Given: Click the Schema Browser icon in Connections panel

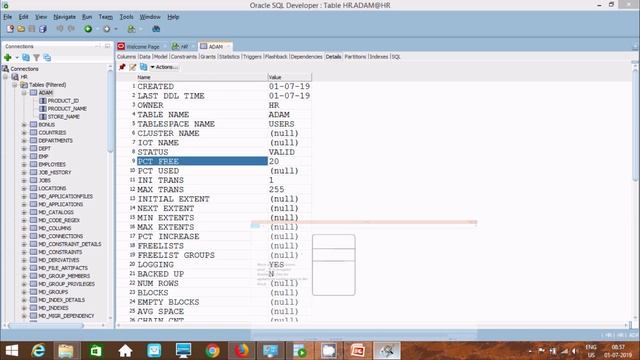Looking at the screenshot, I should point(47,58).
